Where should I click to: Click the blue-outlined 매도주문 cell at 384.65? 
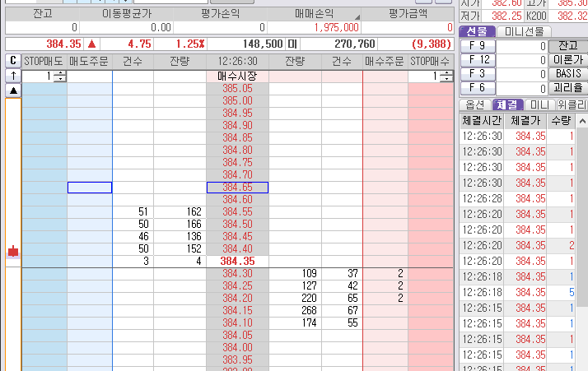click(x=90, y=188)
